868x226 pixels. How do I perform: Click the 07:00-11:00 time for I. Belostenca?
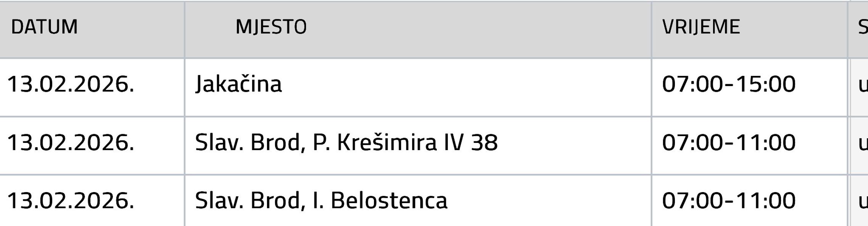tap(728, 201)
